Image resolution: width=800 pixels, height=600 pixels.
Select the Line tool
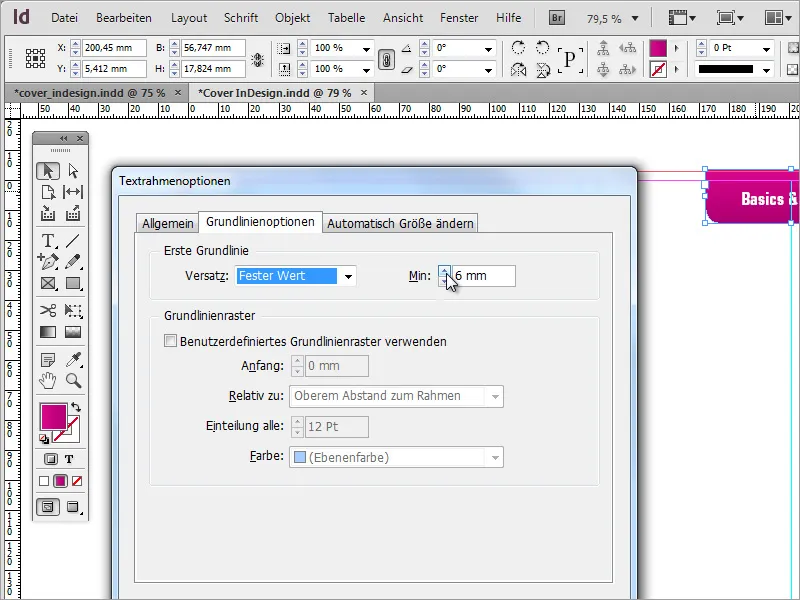click(73, 240)
